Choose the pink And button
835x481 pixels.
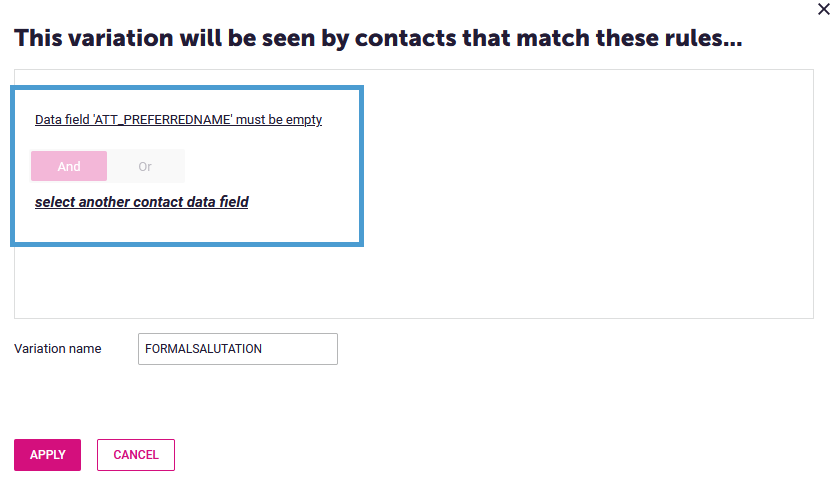pos(69,166)
